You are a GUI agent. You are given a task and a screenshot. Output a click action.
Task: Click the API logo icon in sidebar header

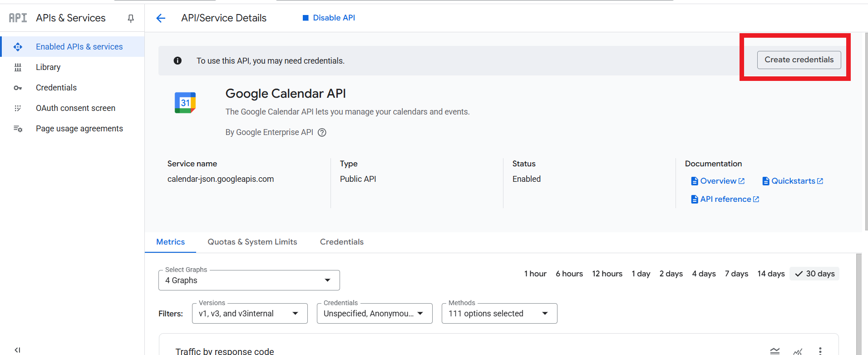coord(18,18)
